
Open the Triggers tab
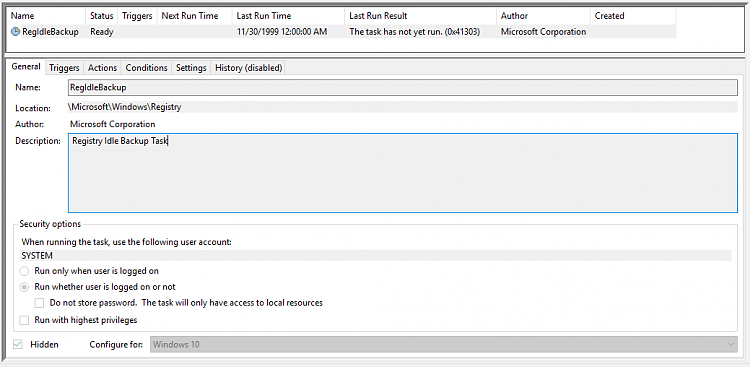[64, 68]
